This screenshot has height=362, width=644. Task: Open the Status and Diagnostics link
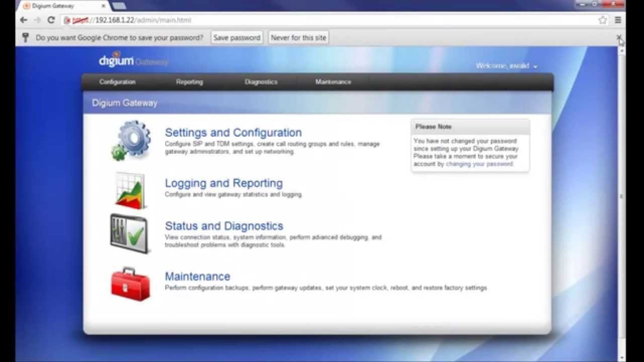pyautogui.click(x=224, y=226)
